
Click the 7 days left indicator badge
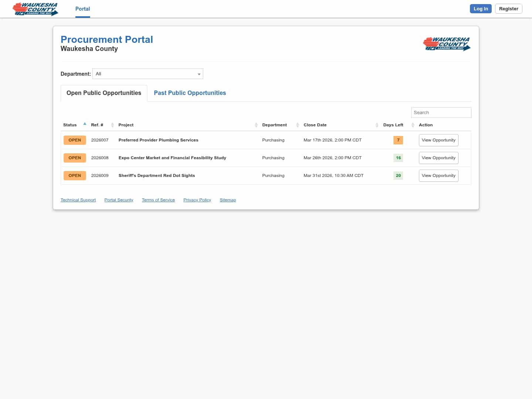398,140
